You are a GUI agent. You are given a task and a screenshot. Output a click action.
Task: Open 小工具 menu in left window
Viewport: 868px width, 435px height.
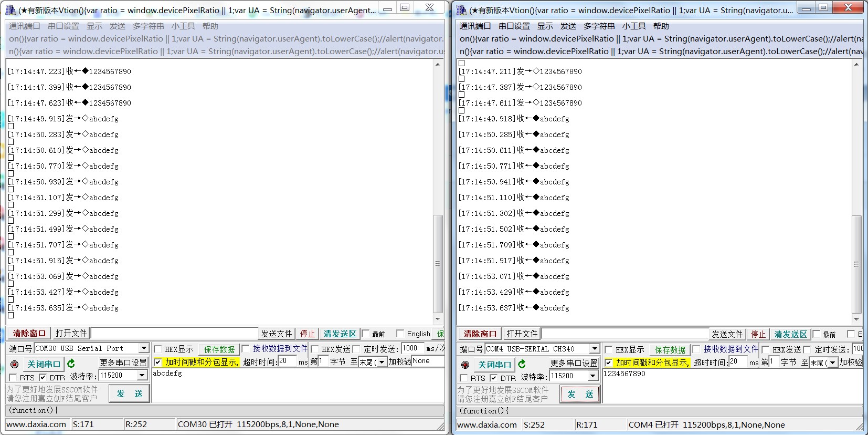(183, 26)
